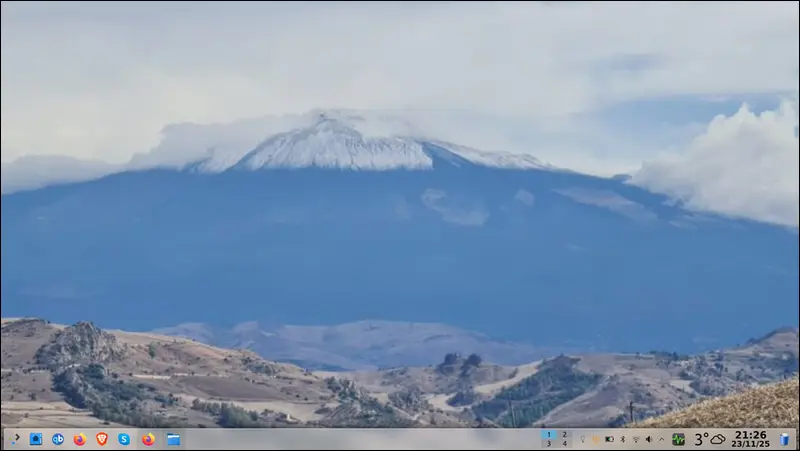Open battery and power tray icon

609,439
